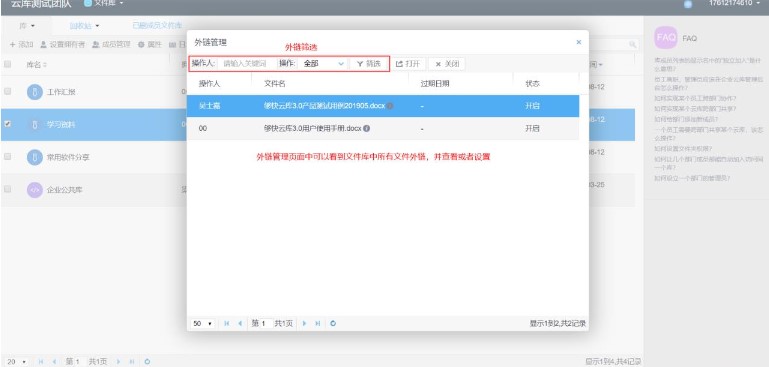Select the row with operator 00
Screen dimensions: 769x367
[383, 129]
